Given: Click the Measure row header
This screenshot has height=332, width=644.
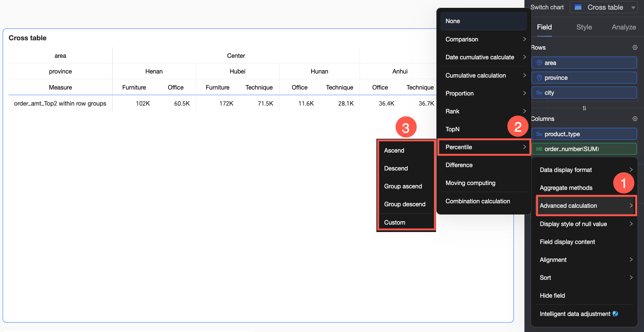Looking at the screenshot, I should 60,87.
